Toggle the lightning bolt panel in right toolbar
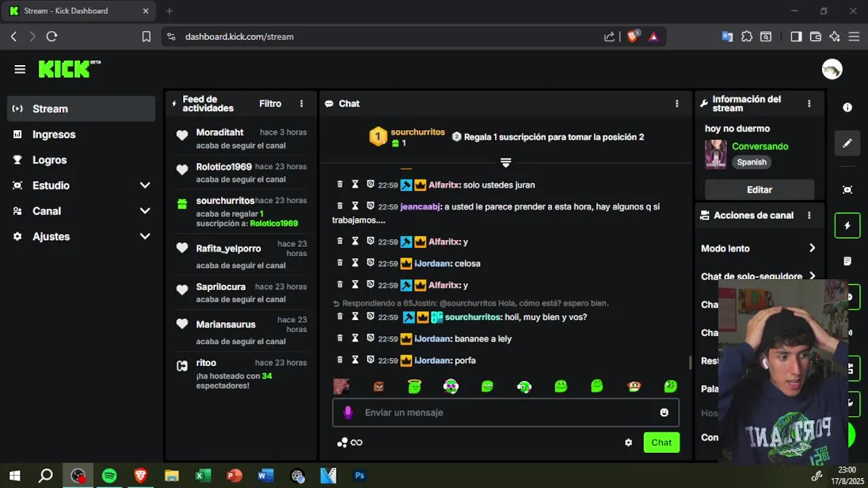The width and height of the screenshot is (868, 488). click(847, 226)
